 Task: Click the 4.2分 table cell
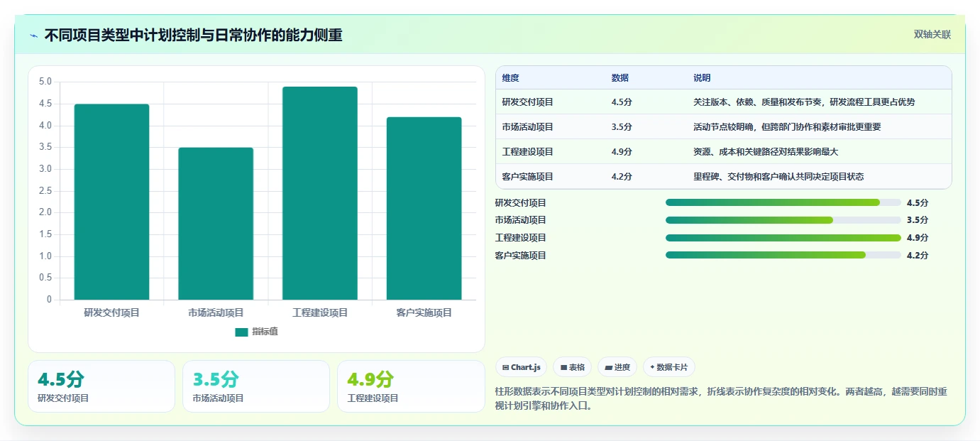click(622, 177)
